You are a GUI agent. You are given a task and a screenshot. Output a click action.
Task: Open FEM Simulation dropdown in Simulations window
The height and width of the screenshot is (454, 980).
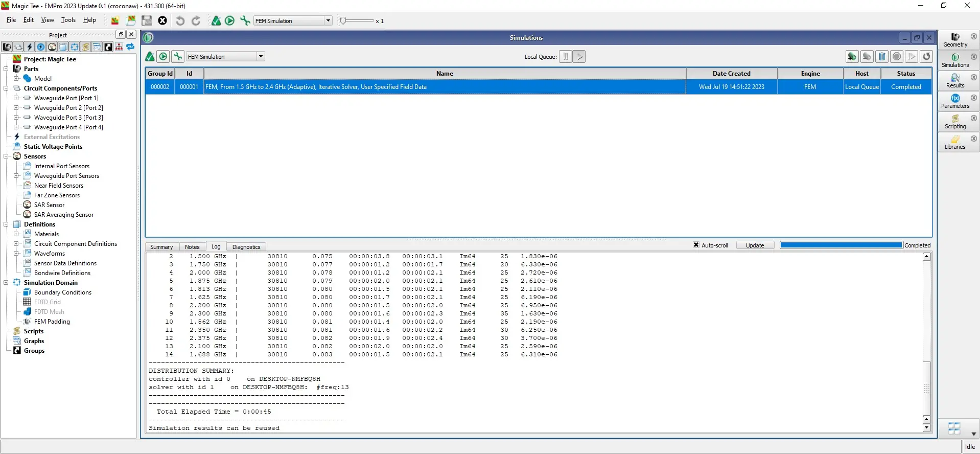[261, 56]
